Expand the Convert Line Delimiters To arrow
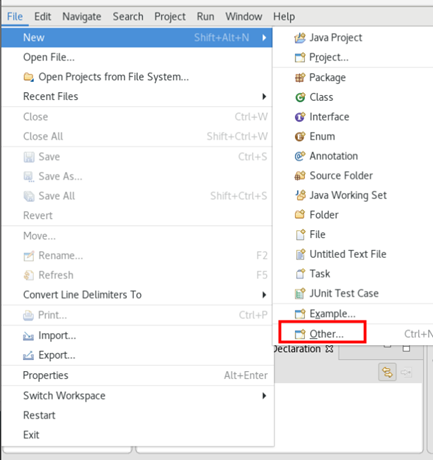This screenshot has height=460, width=433. tap(264, 295)
